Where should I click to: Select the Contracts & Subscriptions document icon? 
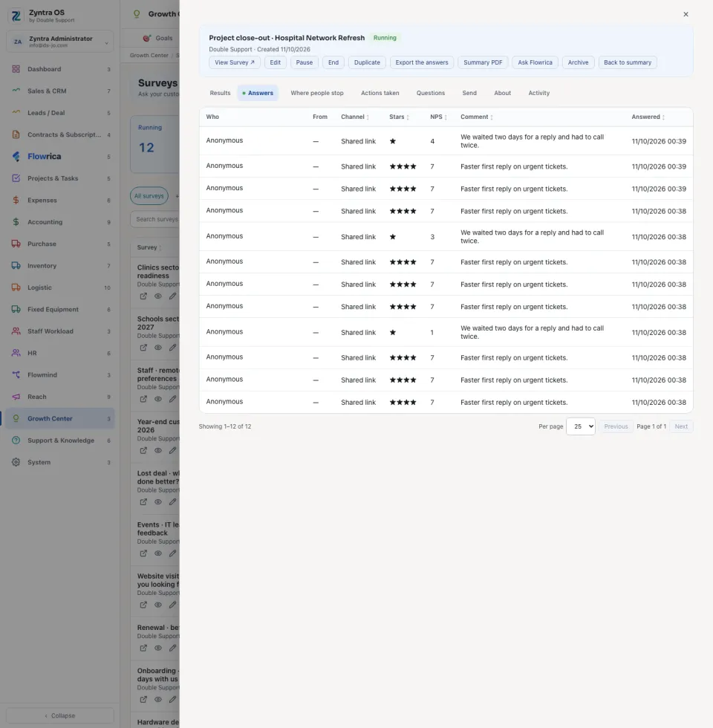pos(16,134)
